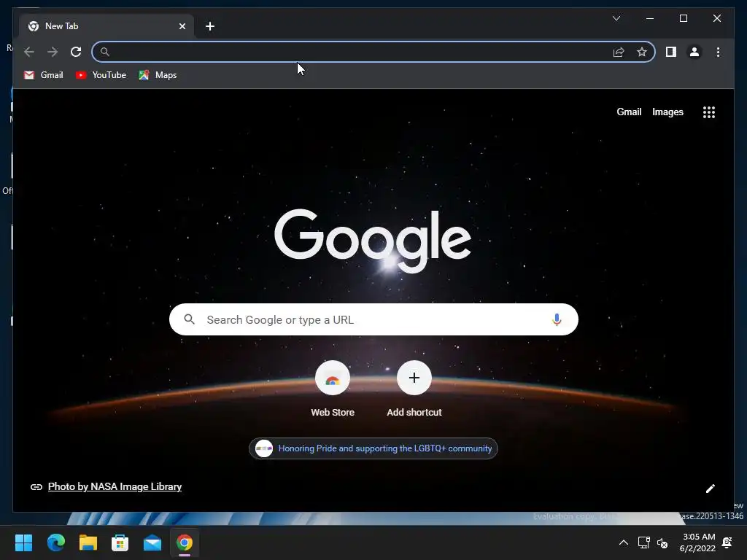Open a new tab with plus button
The image size is (747, 560).
pyautogui.click(x=210, y=26)
